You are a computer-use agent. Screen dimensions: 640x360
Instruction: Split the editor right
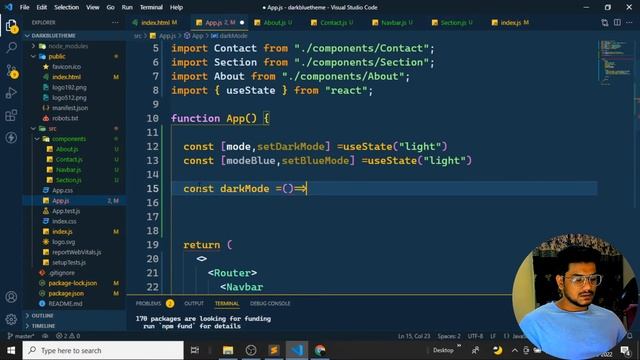tap(617, 22)
